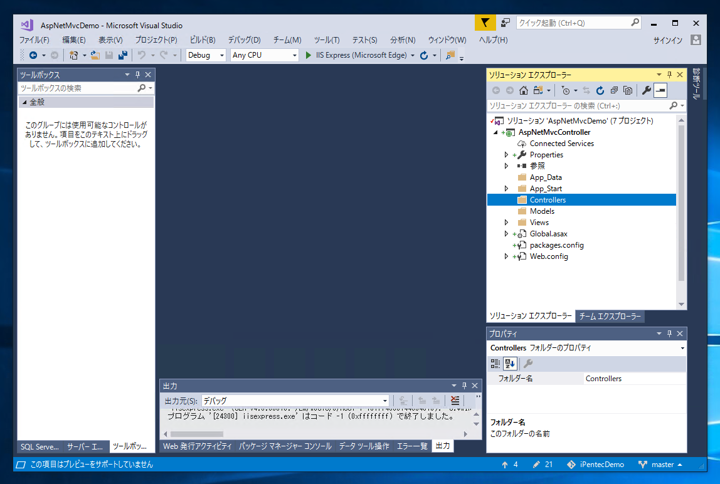The height and width of the screenshot is (484, 720).
Task: Refresh the Solution Explorer tree
Action: coord(600,90)
